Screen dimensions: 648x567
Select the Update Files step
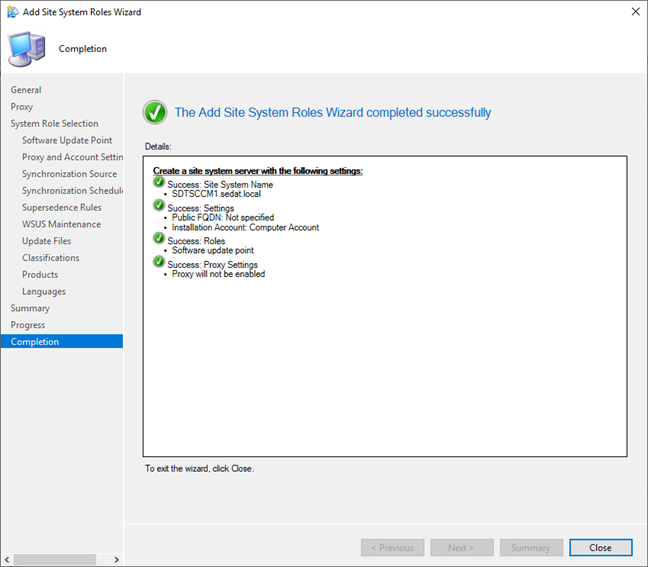(x=46, y=241)
